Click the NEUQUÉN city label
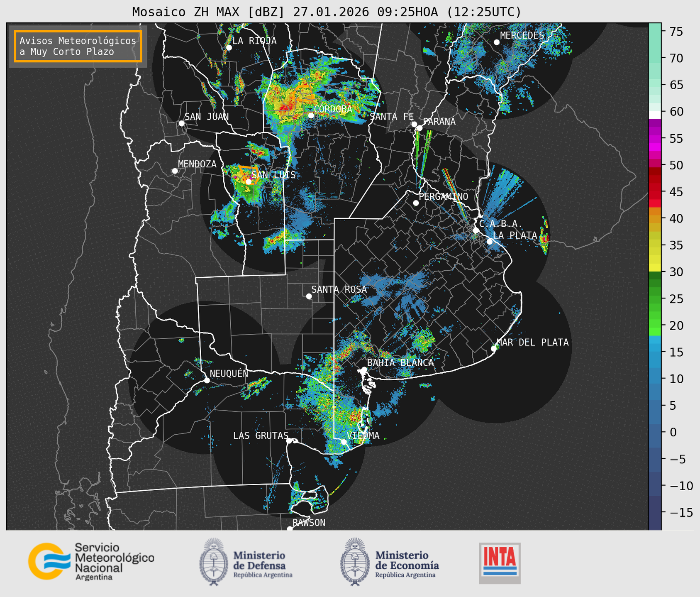 click(x=229, y=374)
